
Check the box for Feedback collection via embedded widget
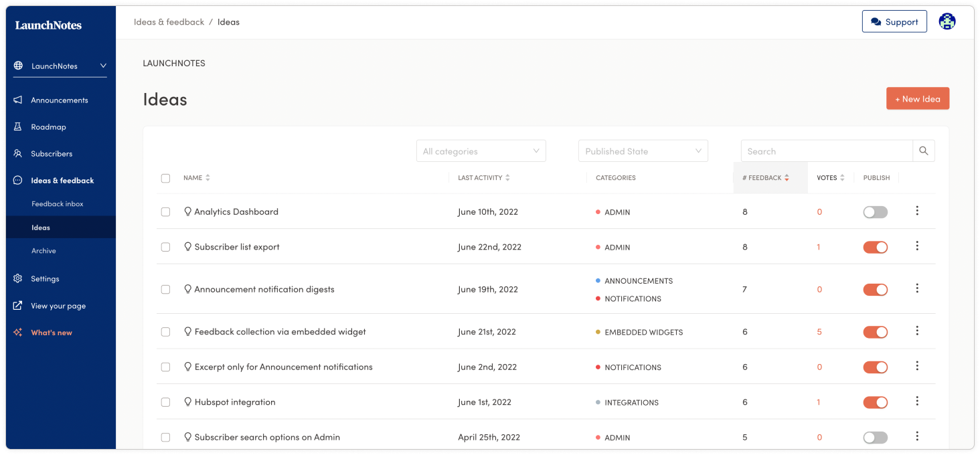point(165,332)
